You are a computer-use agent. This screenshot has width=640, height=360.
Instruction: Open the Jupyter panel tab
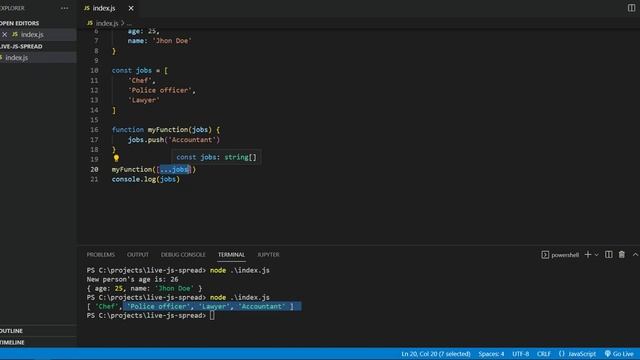coord(268,255)
